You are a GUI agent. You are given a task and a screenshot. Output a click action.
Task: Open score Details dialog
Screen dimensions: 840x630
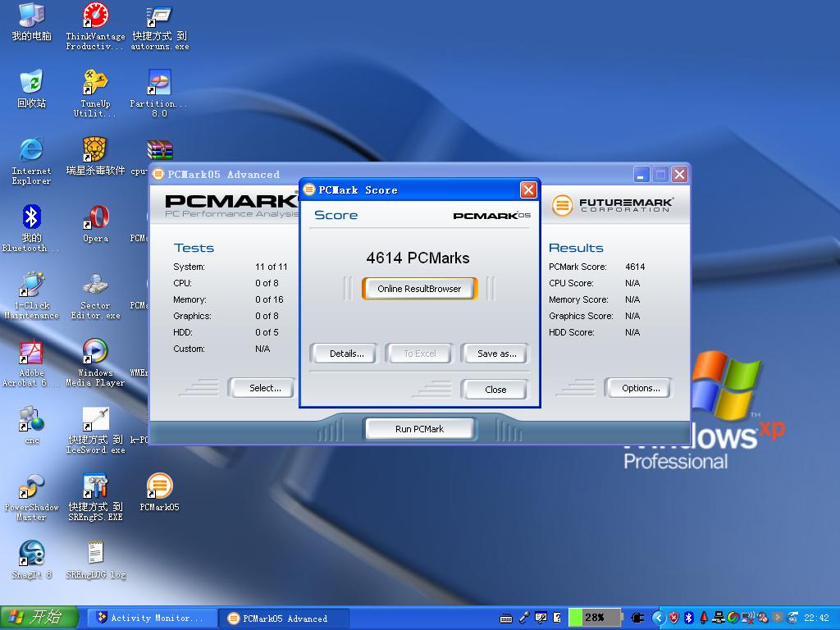345,354
